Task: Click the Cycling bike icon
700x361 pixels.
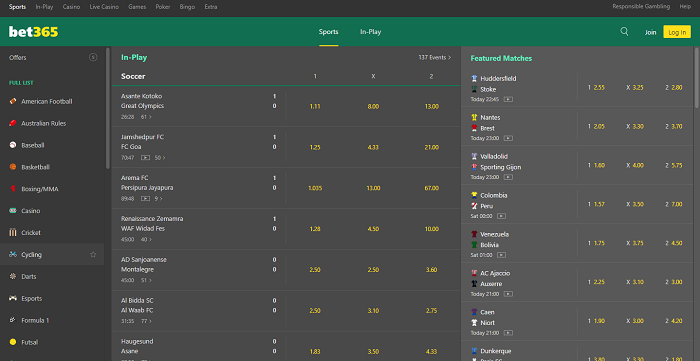Action: (x=12, y=254)
